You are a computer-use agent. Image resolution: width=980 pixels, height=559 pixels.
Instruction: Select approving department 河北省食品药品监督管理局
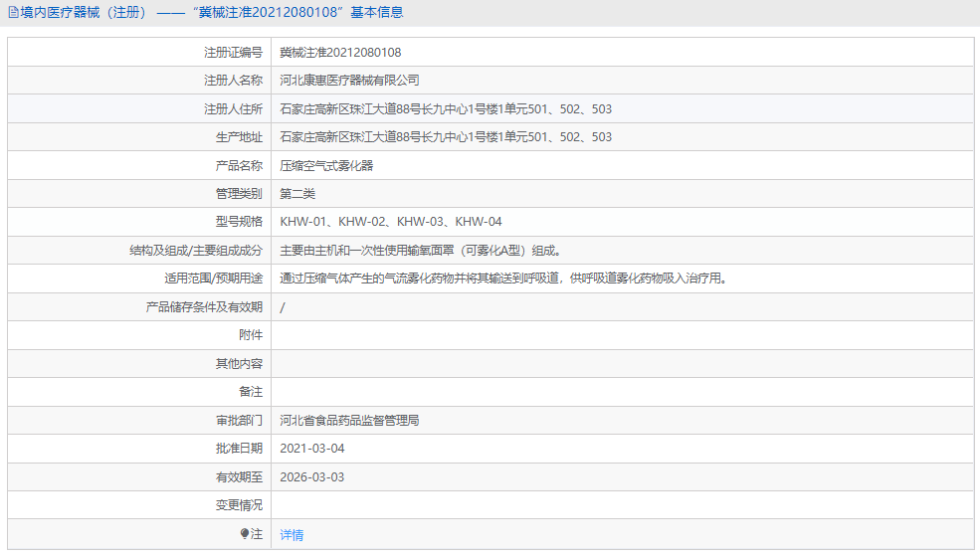point(349,421)
